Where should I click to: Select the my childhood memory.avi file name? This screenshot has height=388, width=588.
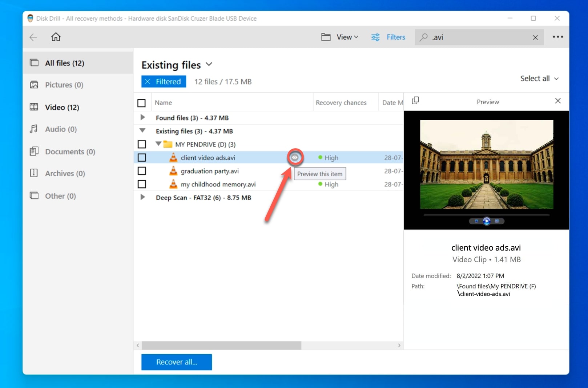[218, 184]
